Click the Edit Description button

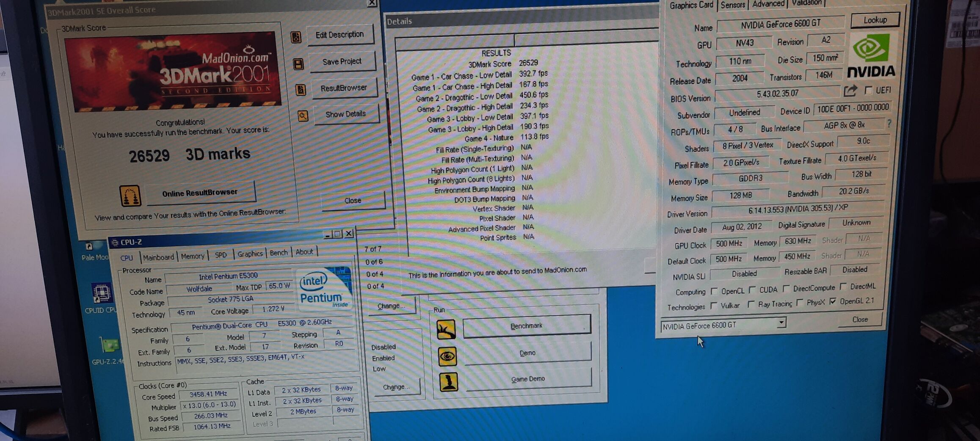pyautogui.click(x=340, y=35)
